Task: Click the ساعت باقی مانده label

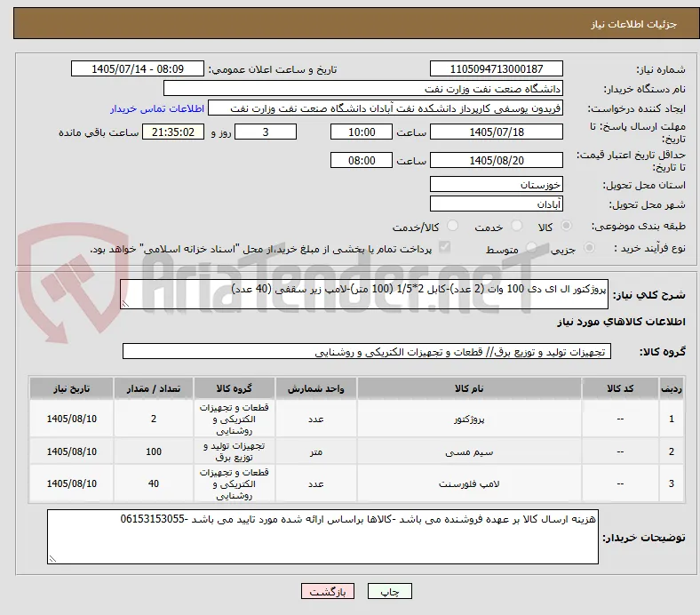Action: [99, 132]
